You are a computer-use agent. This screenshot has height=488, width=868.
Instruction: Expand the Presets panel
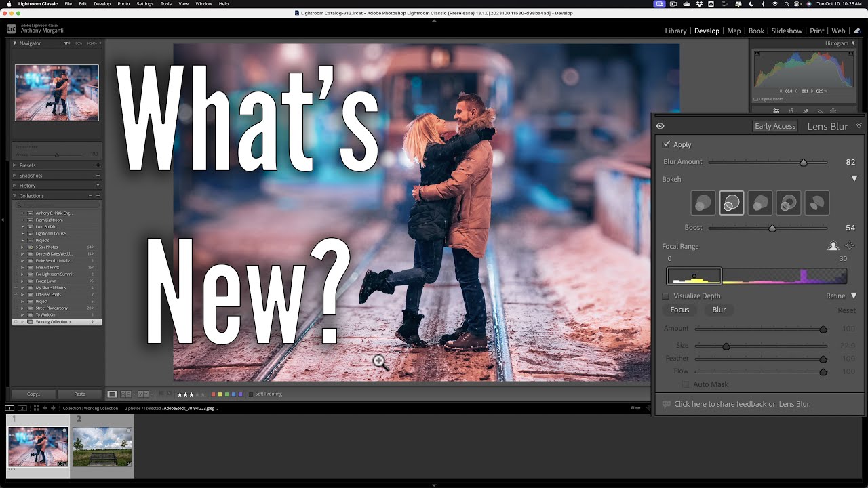15,165
